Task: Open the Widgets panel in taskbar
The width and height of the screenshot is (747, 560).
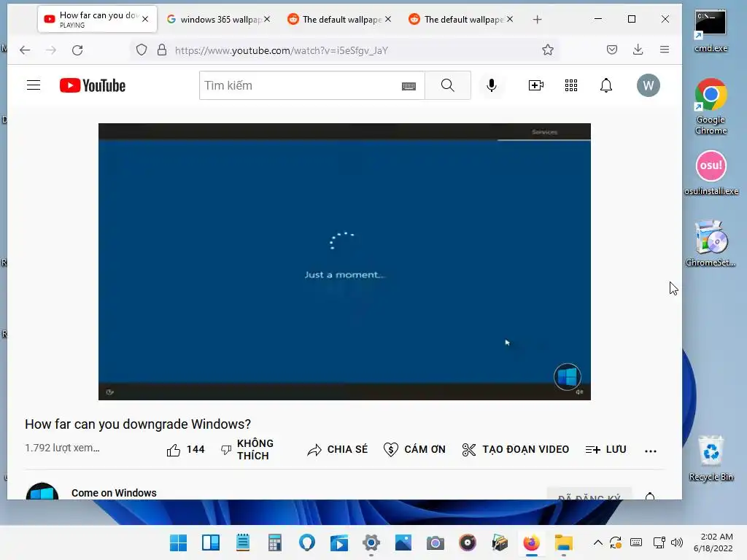Action: [x=211, y=542]
